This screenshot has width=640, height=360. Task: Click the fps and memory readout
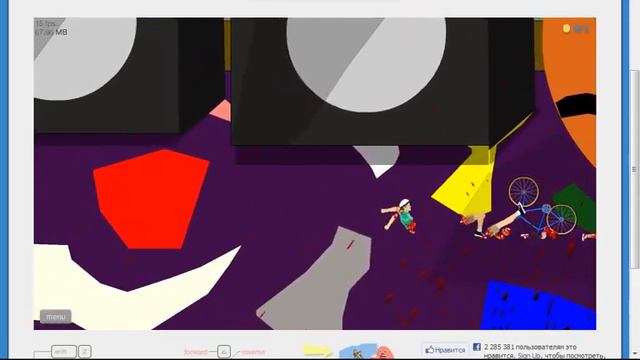pyautogui.click(x=51, y=28)
